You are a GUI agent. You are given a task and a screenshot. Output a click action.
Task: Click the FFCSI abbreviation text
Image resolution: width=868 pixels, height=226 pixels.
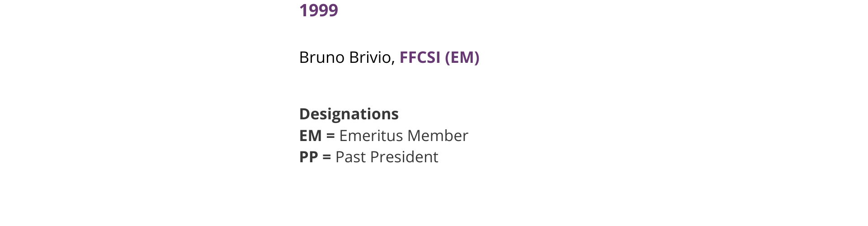[420, 57]
